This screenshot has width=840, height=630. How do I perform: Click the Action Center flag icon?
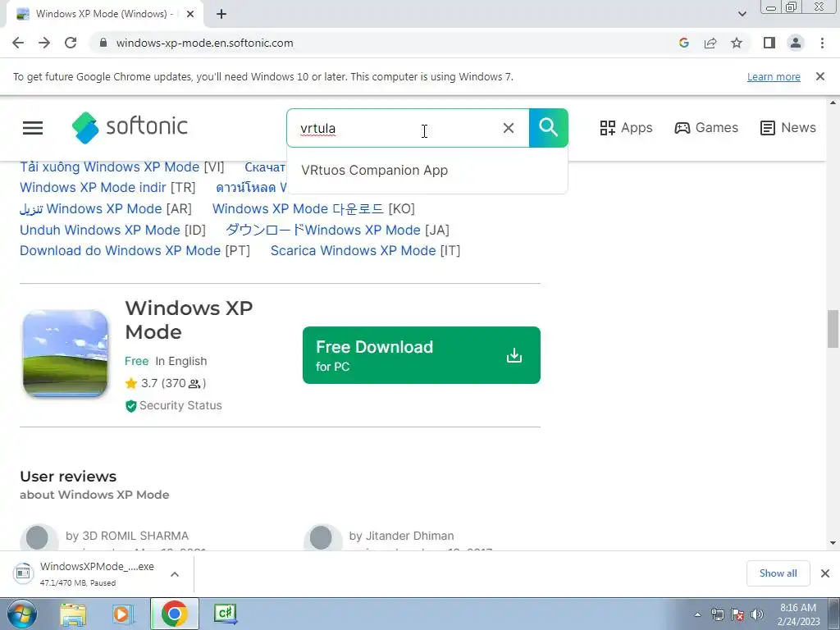point(737,614)
